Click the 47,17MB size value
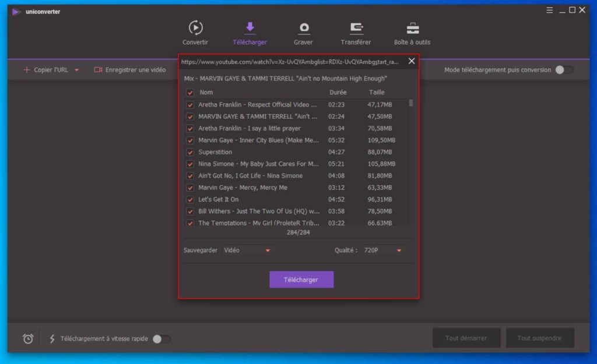This screenshot has width=597, height=364. tap(380, 105)
